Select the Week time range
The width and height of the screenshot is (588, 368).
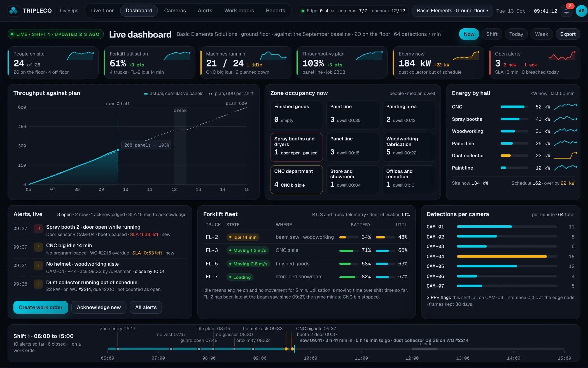542,34
